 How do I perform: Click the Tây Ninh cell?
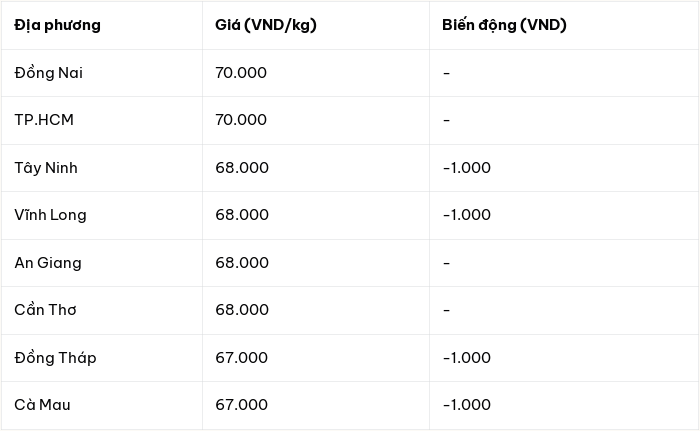tap(46, 168)
